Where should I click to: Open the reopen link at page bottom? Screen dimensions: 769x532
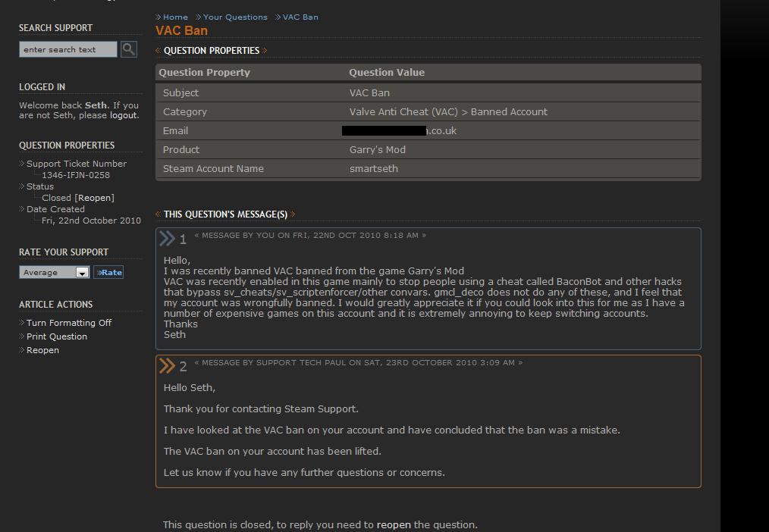tap(393, 524)
